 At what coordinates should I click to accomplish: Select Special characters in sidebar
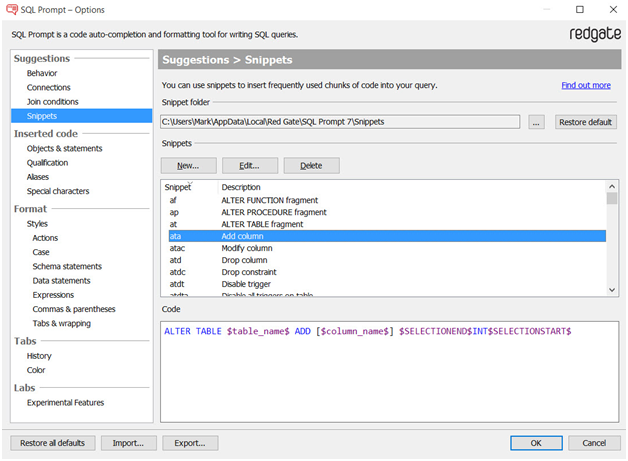tap(58, 191)
